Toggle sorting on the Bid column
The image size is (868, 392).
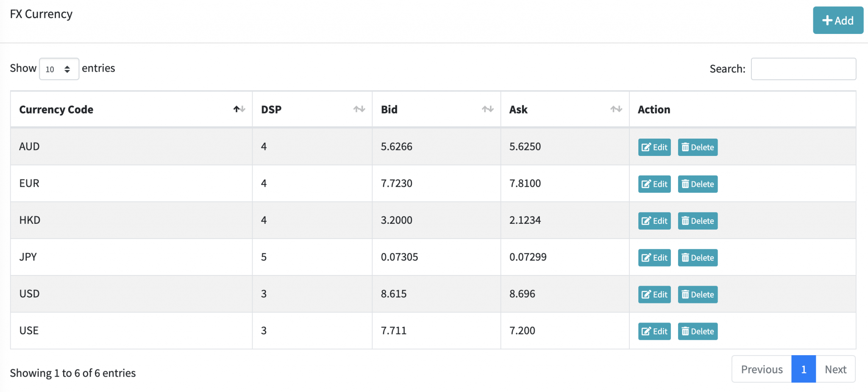pyautogui.click(x=487, y=109)
